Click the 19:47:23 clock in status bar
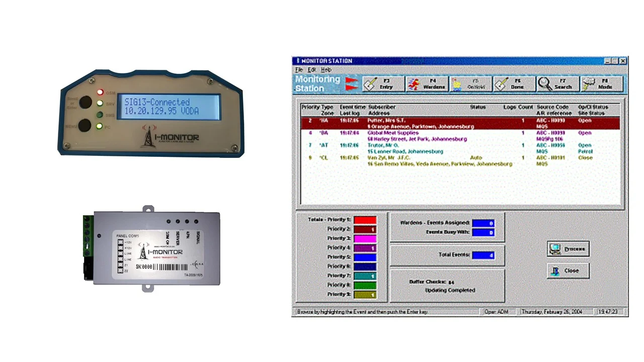 click(x=611, y=312)
